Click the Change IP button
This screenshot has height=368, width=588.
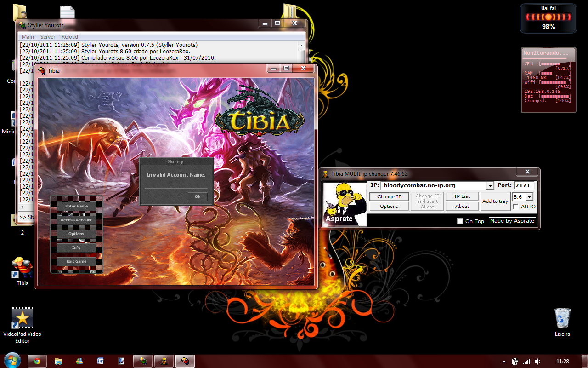click(389, 196)
